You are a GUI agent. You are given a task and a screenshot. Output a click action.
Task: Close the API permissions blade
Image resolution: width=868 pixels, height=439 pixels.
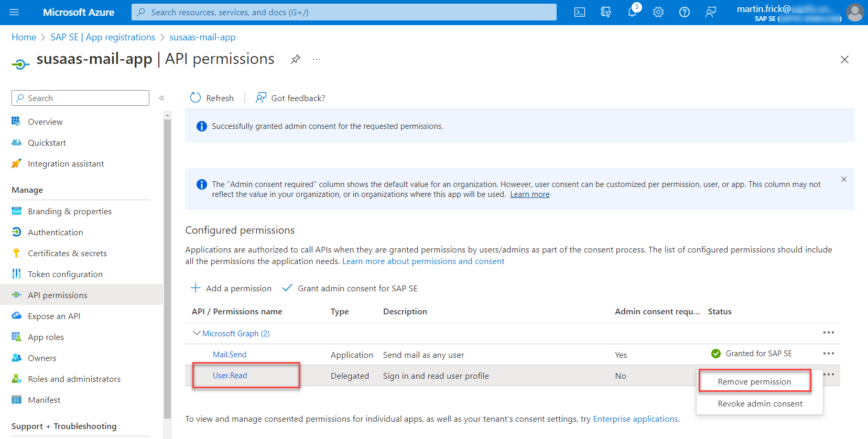coord(844,59)
